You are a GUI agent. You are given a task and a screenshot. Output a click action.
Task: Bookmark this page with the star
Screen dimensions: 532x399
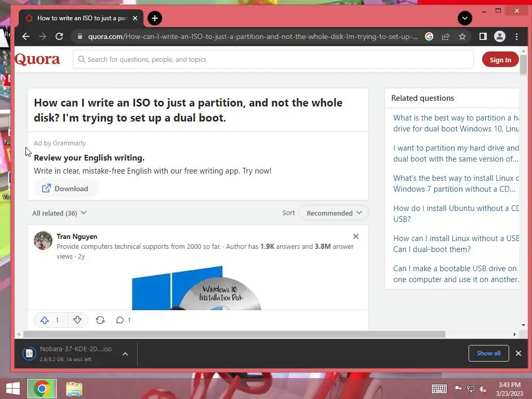462,37
